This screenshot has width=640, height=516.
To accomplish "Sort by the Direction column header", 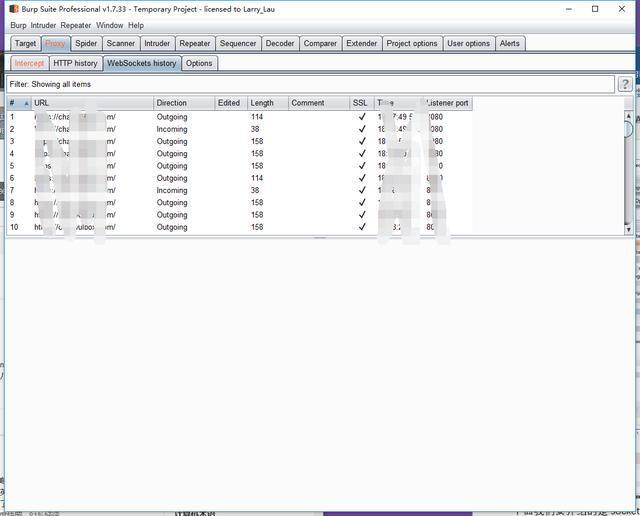I will [184, 103].
